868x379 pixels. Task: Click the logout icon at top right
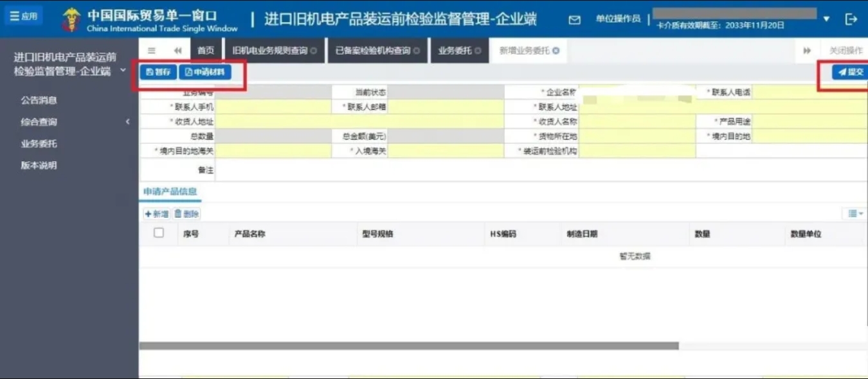[x=851, y=19]
